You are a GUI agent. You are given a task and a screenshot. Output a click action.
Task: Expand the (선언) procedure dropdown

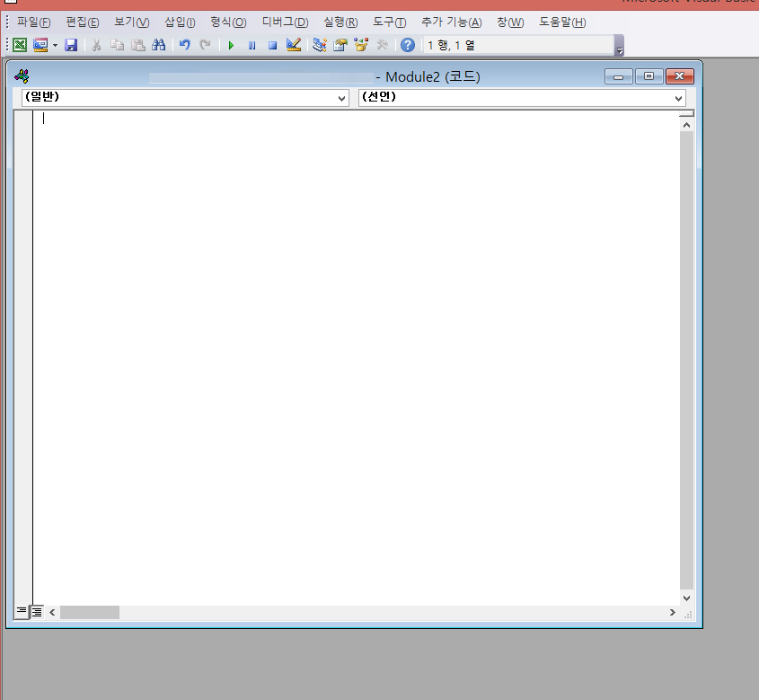click(678, 98)
